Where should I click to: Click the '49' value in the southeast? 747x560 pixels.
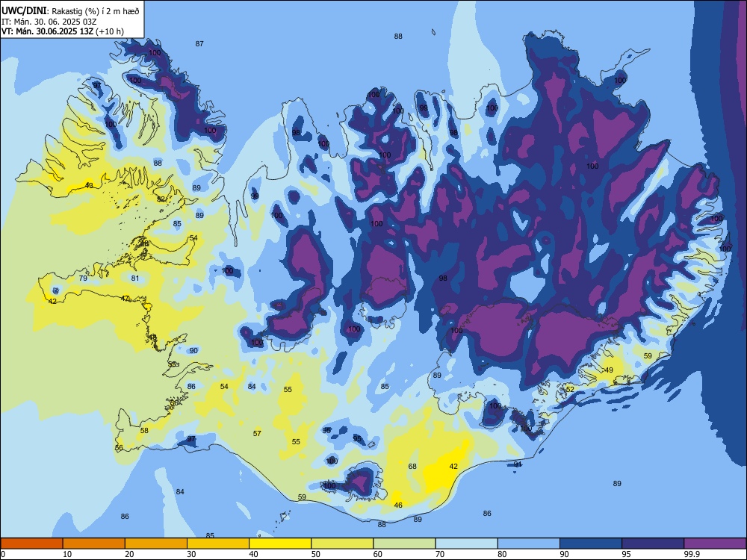pos(609,370)
